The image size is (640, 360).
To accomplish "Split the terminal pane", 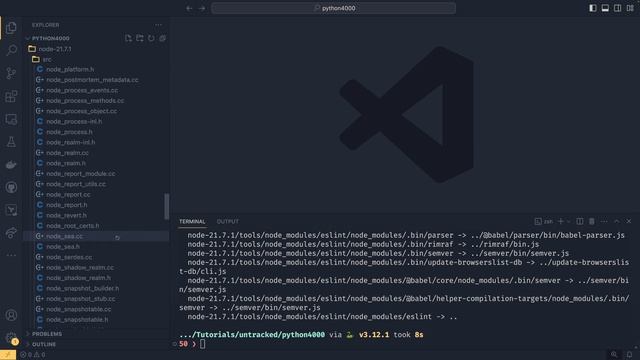I will (x=580, y=221).
